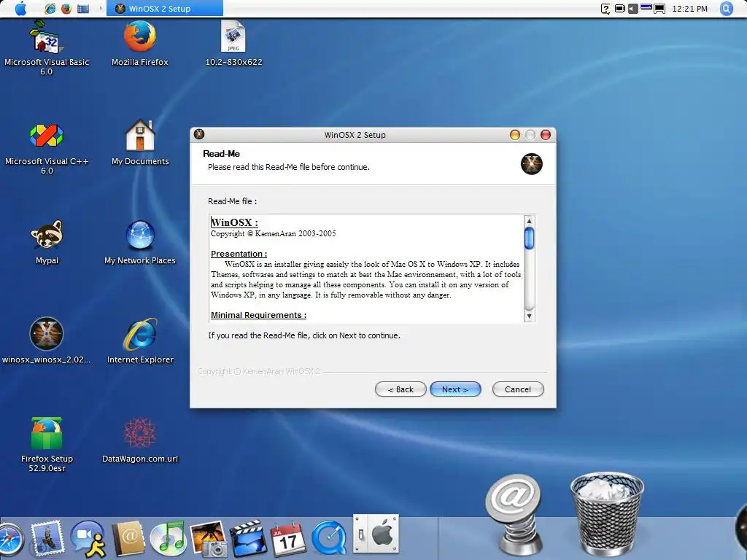The width and height of the screenshot is (747, 560).
Task: Cancel the WinOSX setup
Action: [x=517, y=389]
